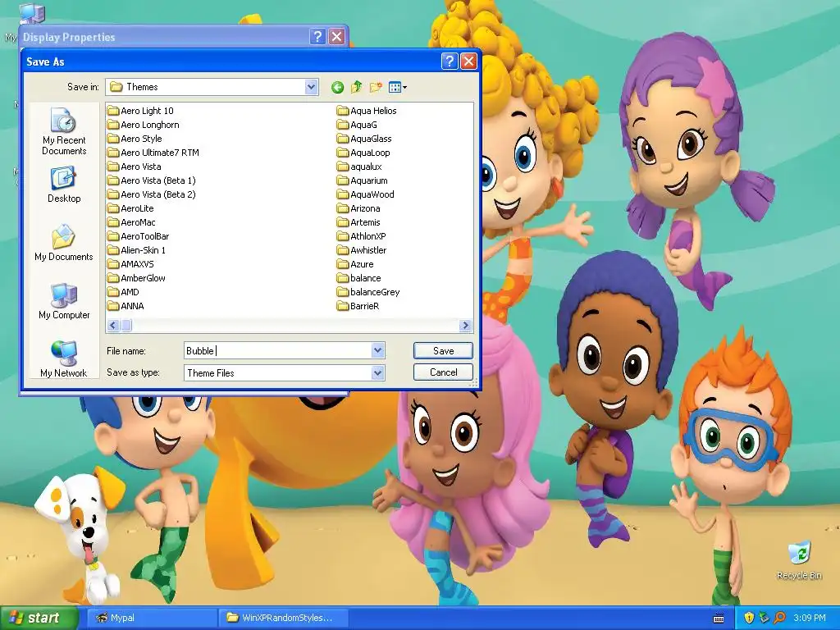Select the Alien-Skin 1 folder
The height and width of the screenshot is (630, 840).
click(137, 250)
